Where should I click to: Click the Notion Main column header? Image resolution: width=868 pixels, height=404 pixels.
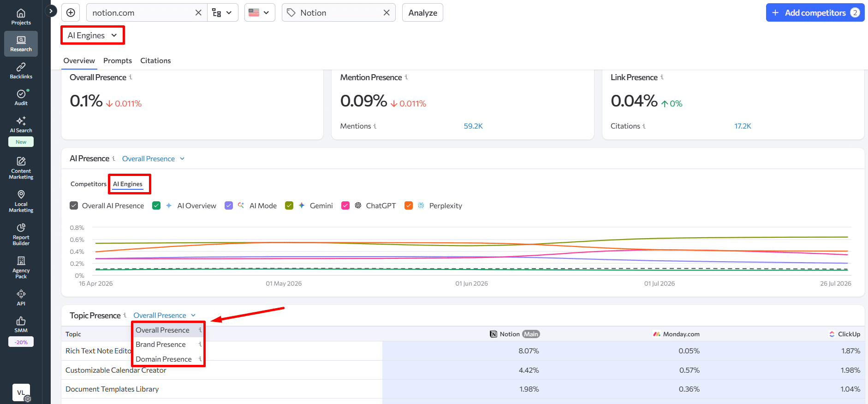[x=515, y=334]
